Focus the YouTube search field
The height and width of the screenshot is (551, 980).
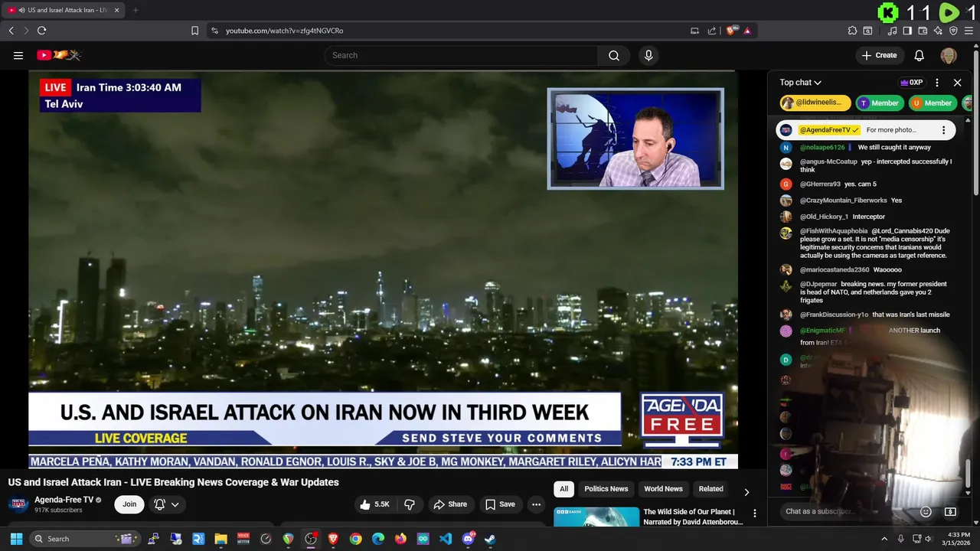click(461, 55)
